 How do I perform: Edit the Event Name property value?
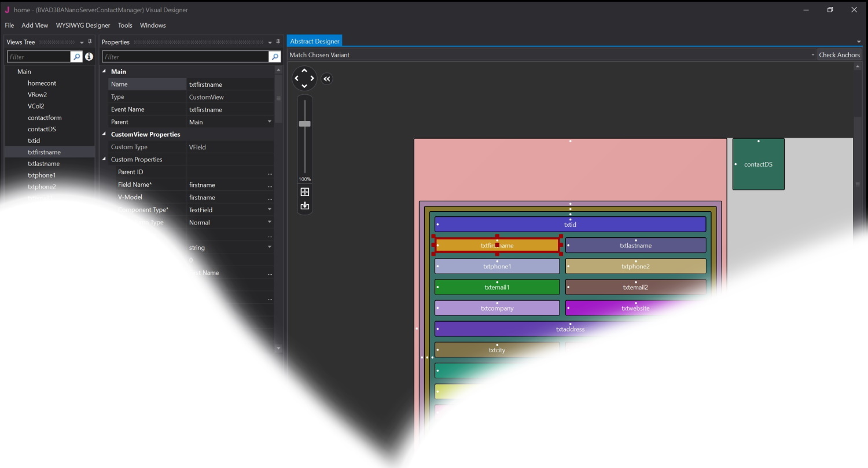pyautogui.click(x=230, y=109)
